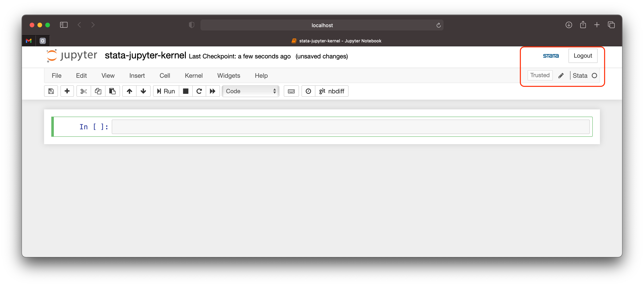This screenshot has width=644, height=286.
Task: Click the copy selected cells icon
Action: [x=98, y=91]
